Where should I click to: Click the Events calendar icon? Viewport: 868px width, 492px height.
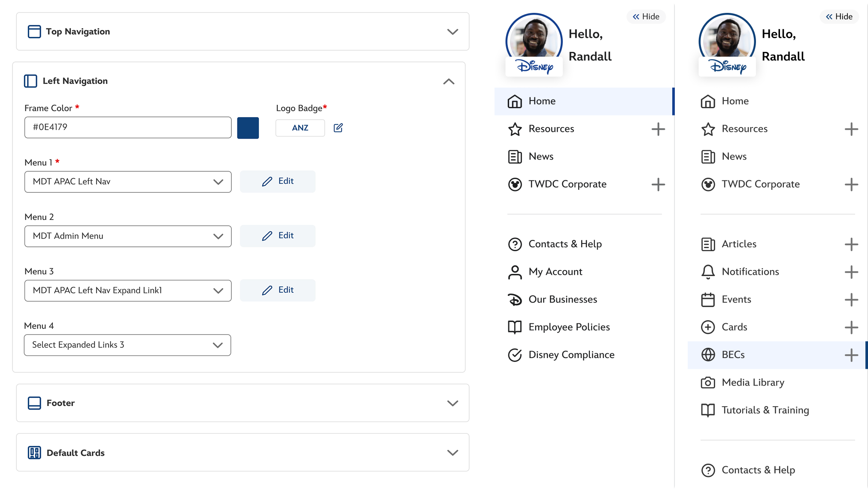(708, 300)
